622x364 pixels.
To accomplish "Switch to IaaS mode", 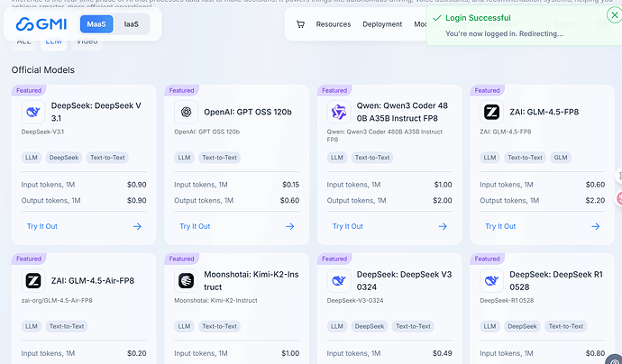I will click(x=132, y=24).
